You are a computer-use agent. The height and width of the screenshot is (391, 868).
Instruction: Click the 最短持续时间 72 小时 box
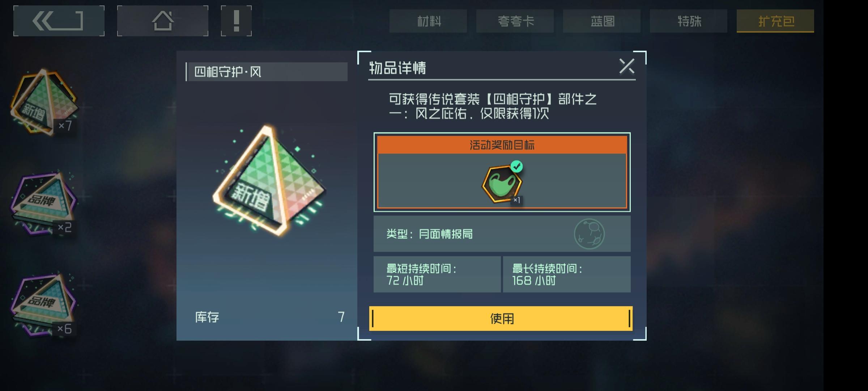click(x=437, y=274)
